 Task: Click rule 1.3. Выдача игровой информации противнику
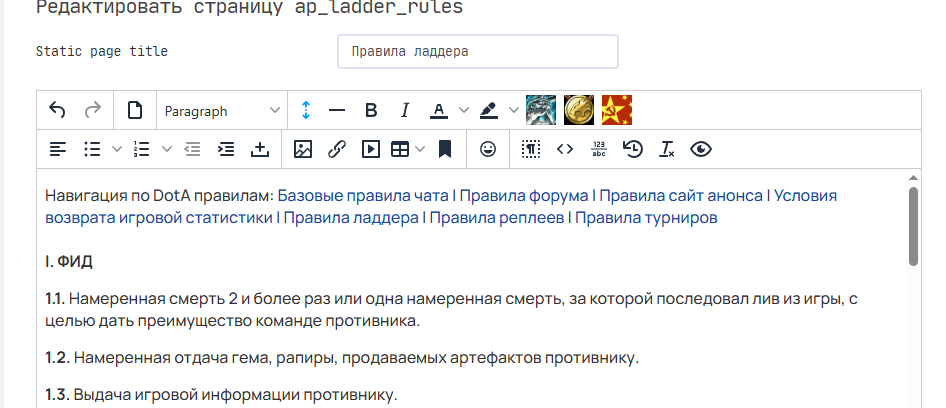click(221, 395)
